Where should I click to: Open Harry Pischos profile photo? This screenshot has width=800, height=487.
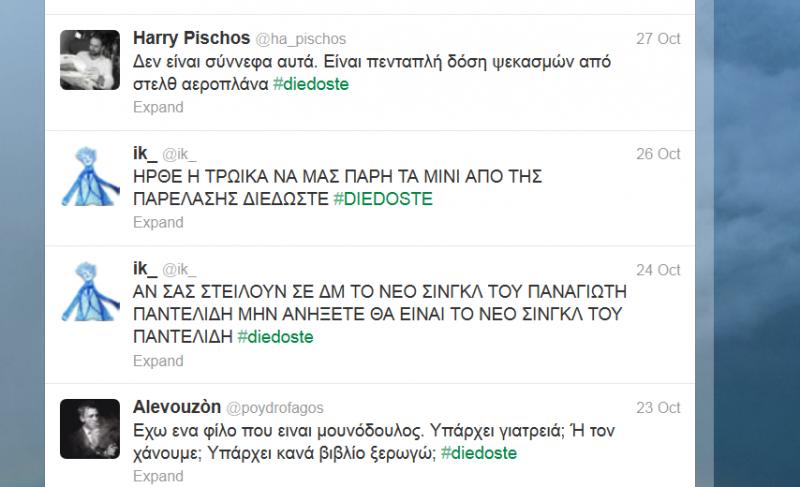click(90, 60)
